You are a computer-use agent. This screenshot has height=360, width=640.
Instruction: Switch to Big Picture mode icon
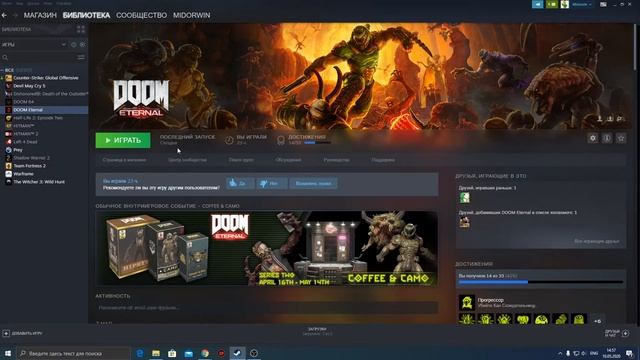(x=603, y=4)
